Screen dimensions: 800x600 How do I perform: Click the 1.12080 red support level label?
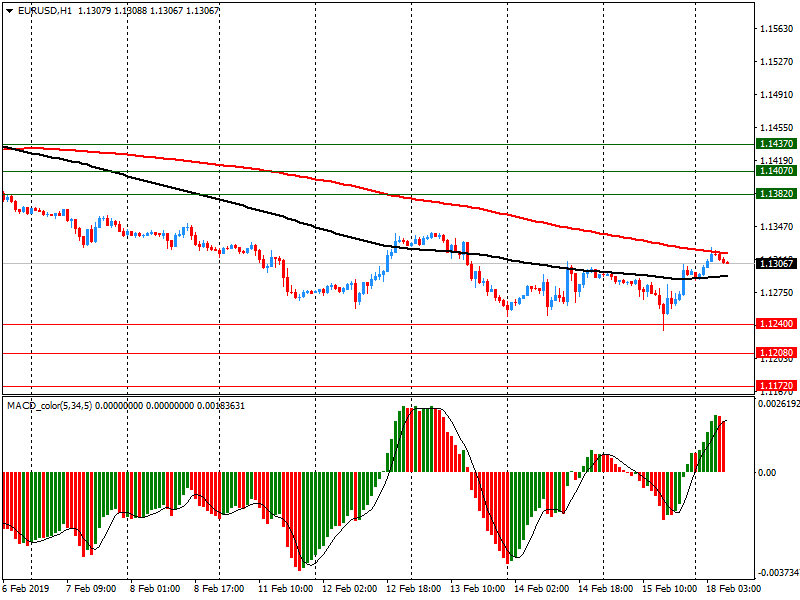[x=777, y=353]
